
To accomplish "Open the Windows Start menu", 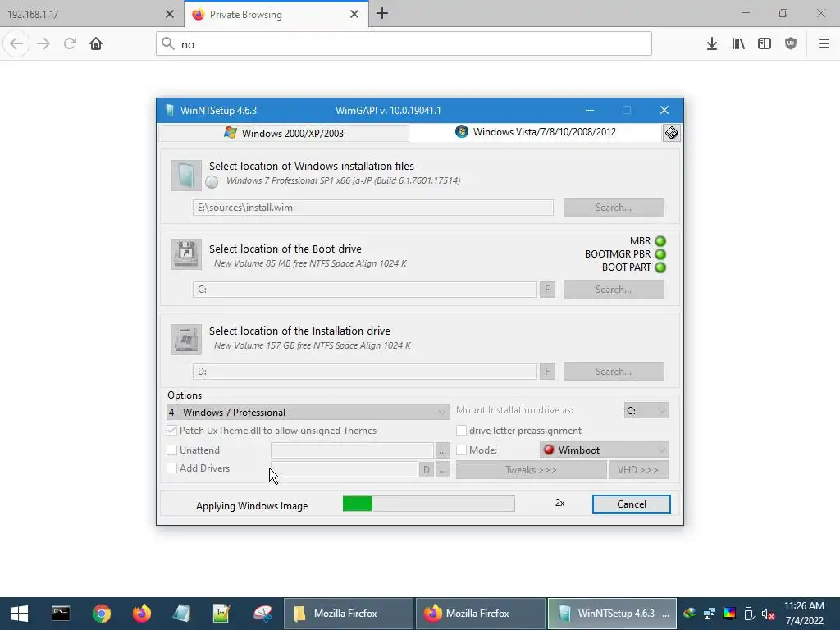I will [20, 614].
